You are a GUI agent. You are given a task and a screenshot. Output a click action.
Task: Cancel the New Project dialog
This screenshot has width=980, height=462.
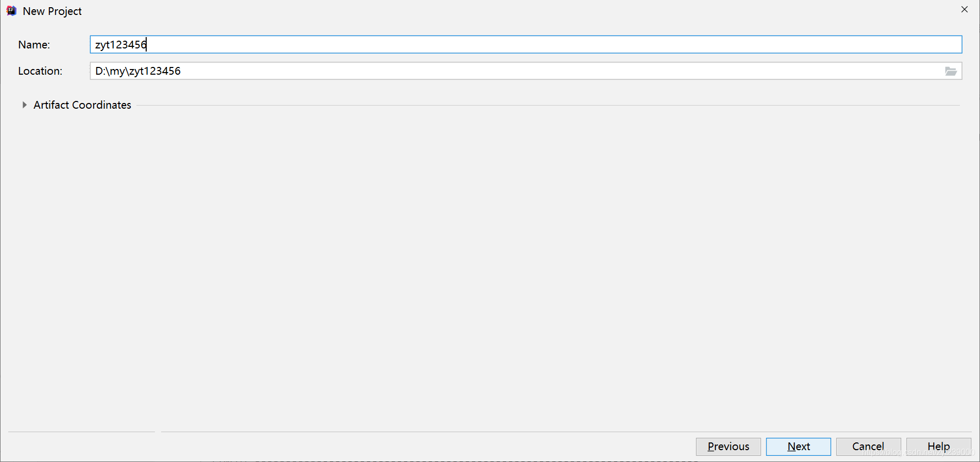[x=868, y=447]
